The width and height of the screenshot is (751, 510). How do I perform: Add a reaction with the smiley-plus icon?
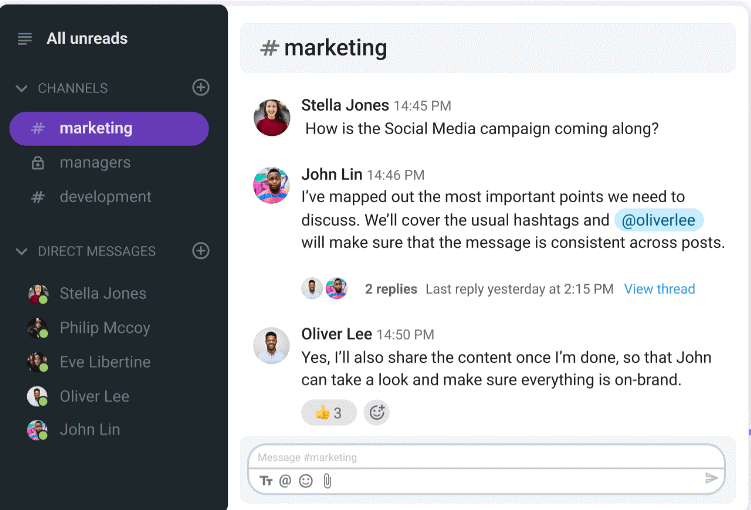376,412
